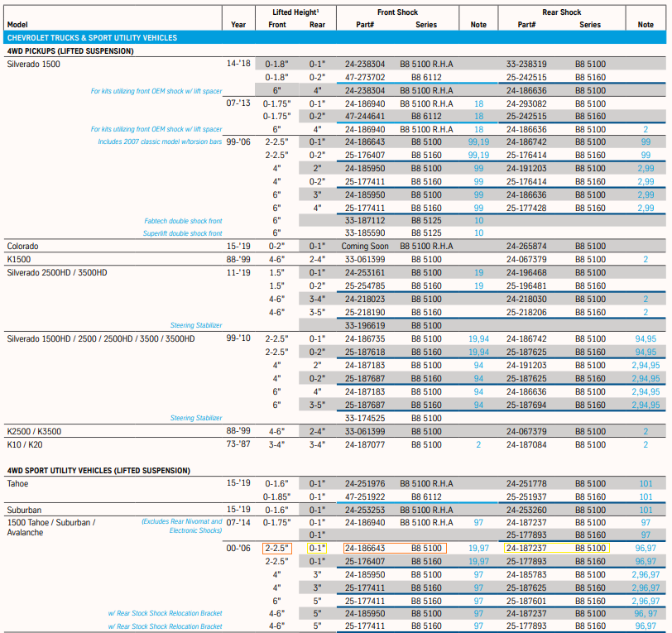Select year cell '99-'10'
The height and width of the screenshot is (633, 672).
[x=238, y=338]
